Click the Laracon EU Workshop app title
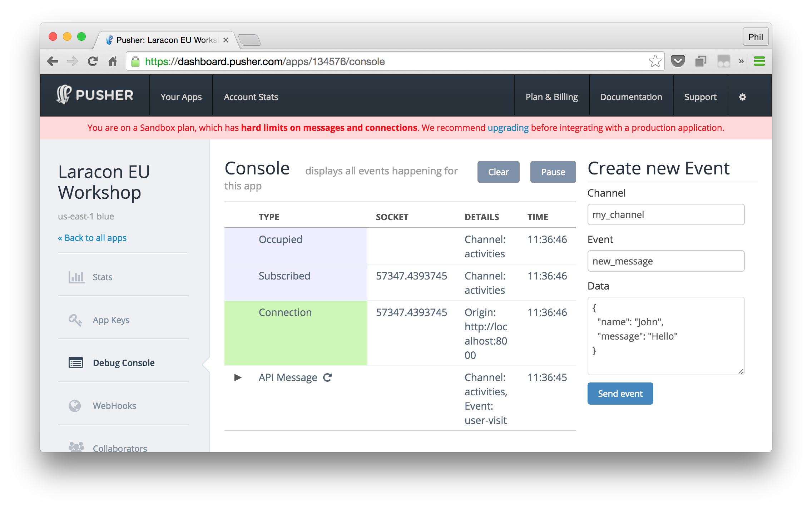 104,182
